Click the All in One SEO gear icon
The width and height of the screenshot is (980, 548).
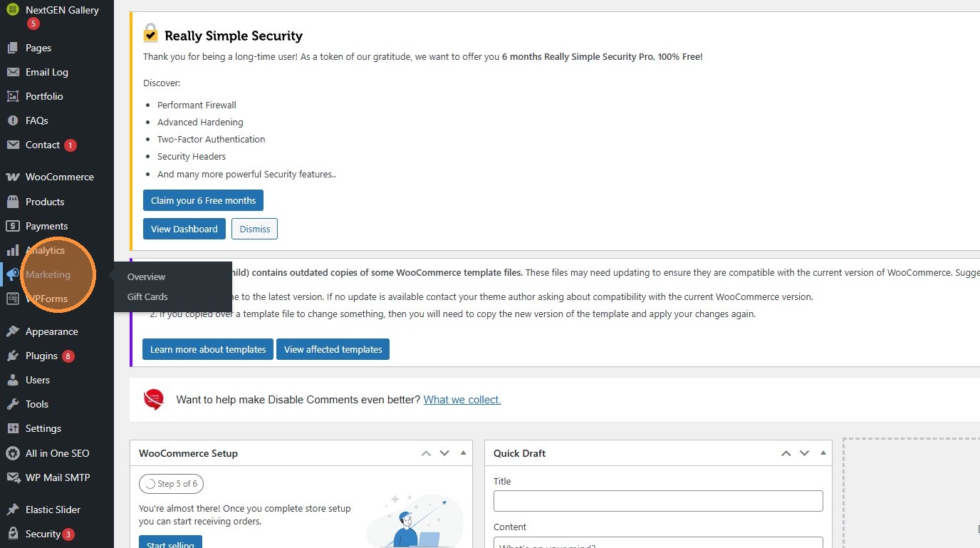point(12,453)
